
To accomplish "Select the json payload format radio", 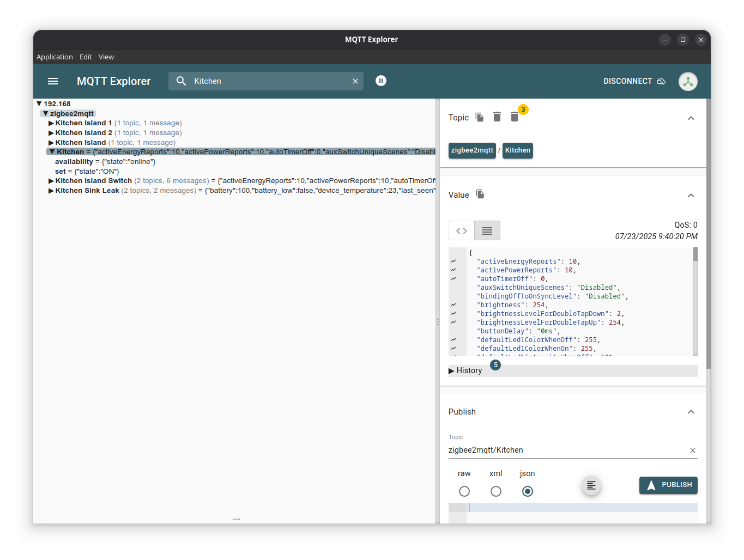I will tap(528, 491).
